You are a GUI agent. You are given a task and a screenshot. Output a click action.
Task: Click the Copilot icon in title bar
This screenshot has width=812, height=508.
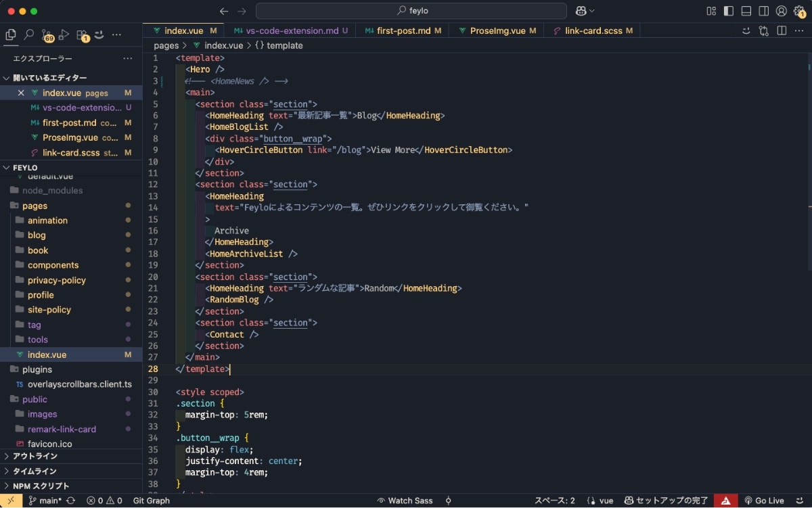click(x=581, y=11)
